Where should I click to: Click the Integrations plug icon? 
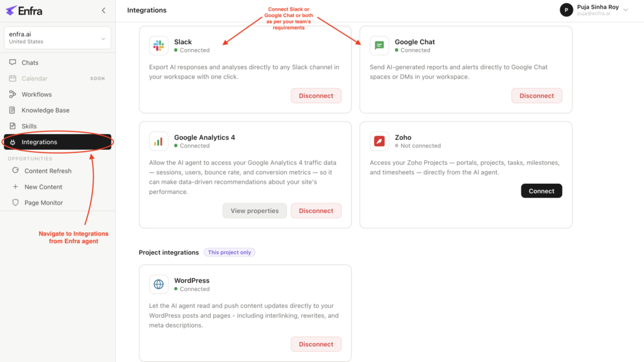(x=13, y=142)
